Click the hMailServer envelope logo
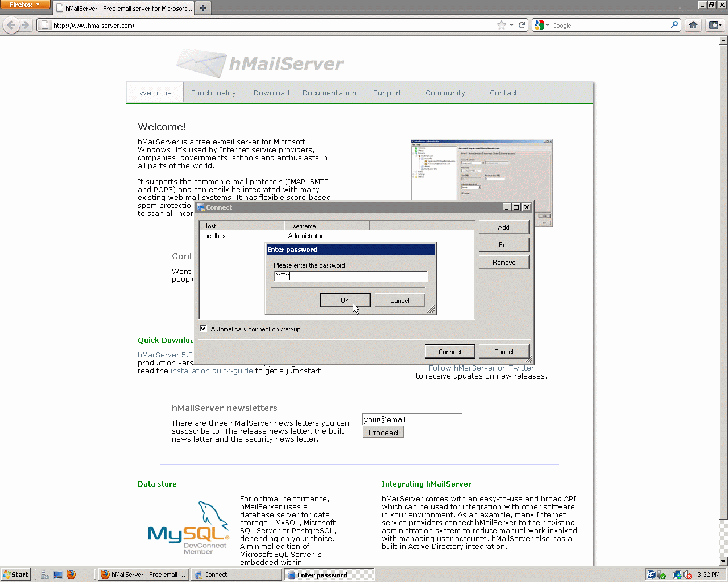Screen dimensions: 728x582 (201, 63)
